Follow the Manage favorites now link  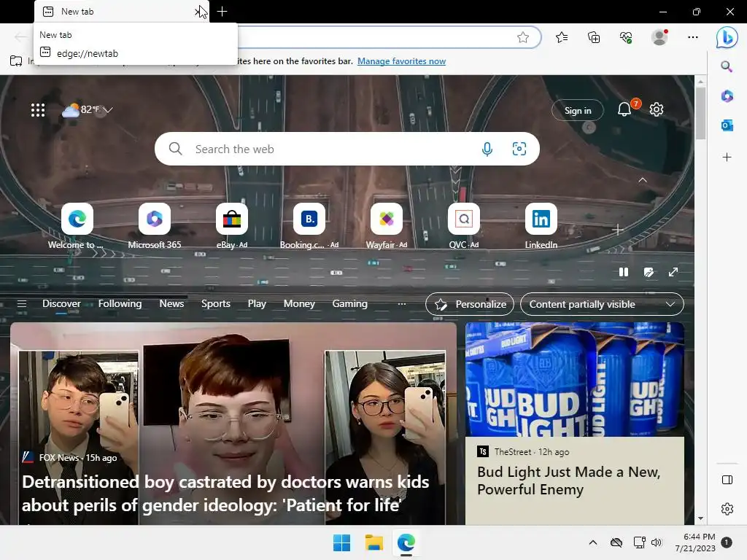tap(402, 61)
